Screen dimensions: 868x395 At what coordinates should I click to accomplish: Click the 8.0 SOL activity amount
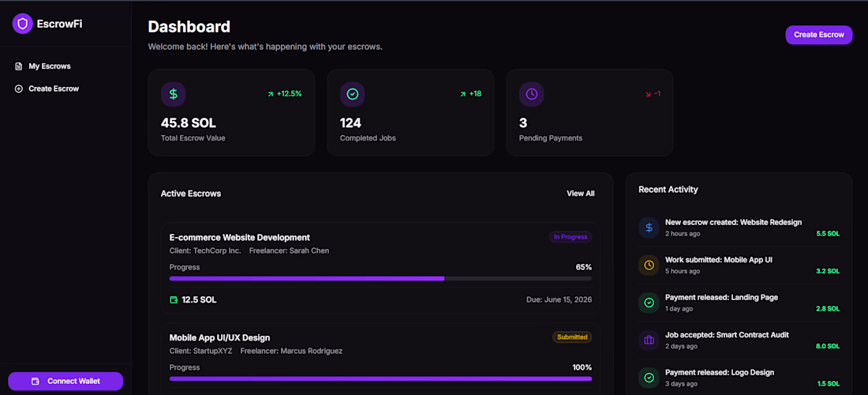tap(828, 346)
